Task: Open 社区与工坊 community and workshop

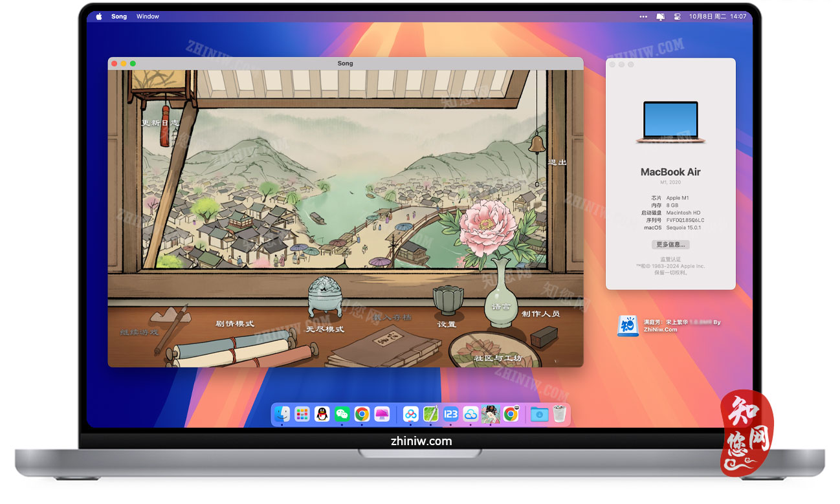Action: 498,358
